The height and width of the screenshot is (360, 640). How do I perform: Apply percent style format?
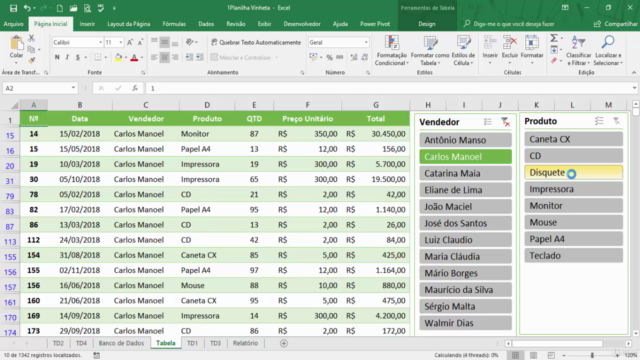coord(329,58)
